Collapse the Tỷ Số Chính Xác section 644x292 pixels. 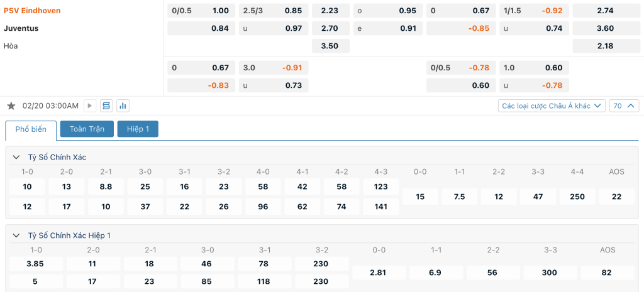pos(16,157)
